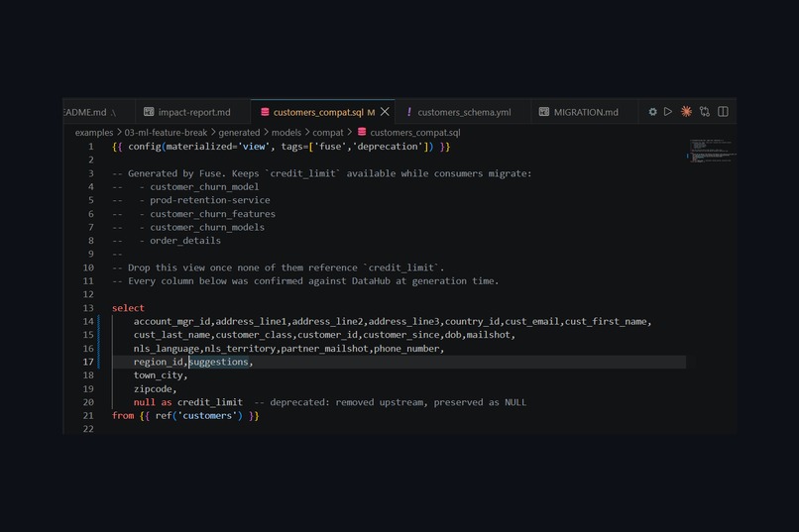Open the 'compat' breadcrumb
The width and height of the screenshot is (799, 532).
[x=328, y=133]
